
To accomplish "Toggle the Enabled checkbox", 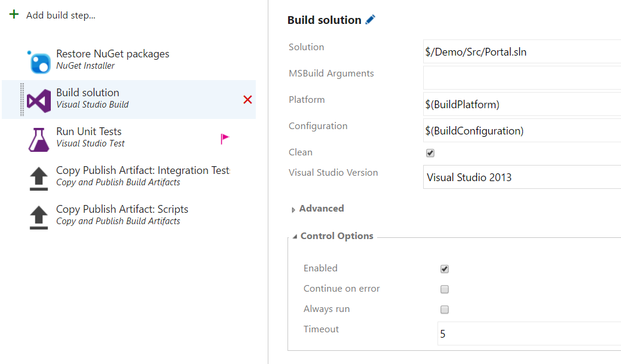I will (445, 269).
